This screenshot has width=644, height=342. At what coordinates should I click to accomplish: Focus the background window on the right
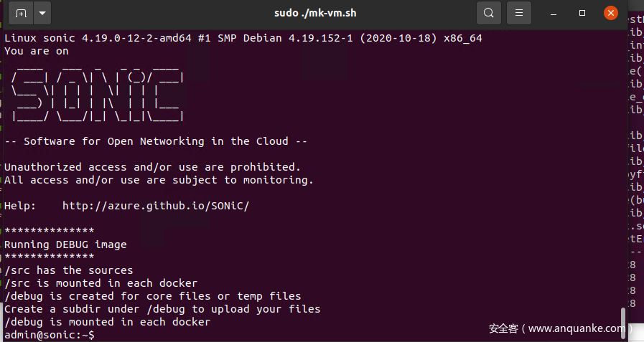coord(635,143)
